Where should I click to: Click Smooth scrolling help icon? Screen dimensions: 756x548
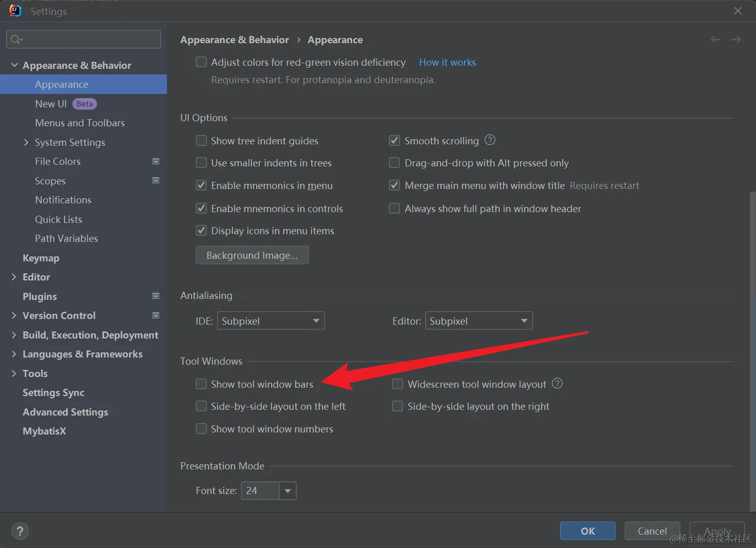(x=490, y=140)
